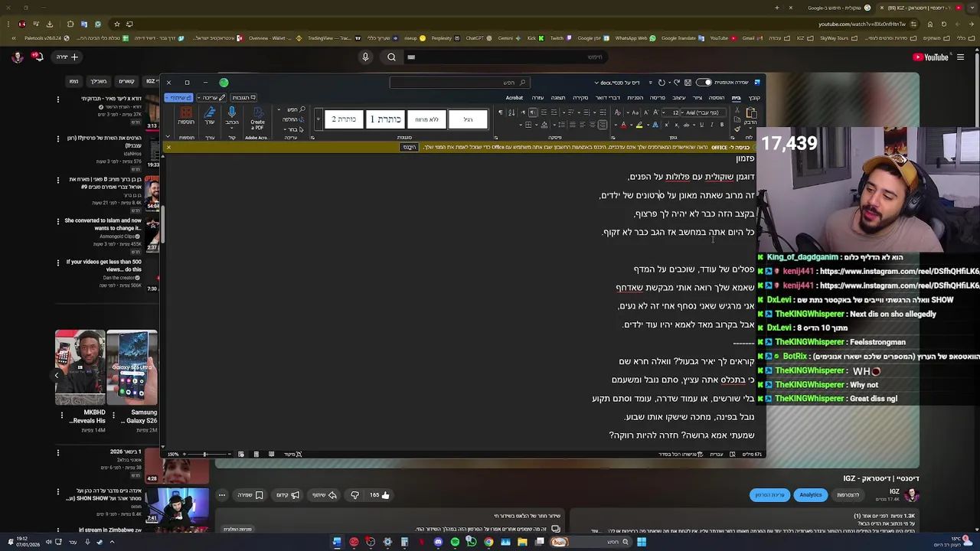The image size is (980, 551).
Task: Open the Help tab in Word
Action: 537,97
